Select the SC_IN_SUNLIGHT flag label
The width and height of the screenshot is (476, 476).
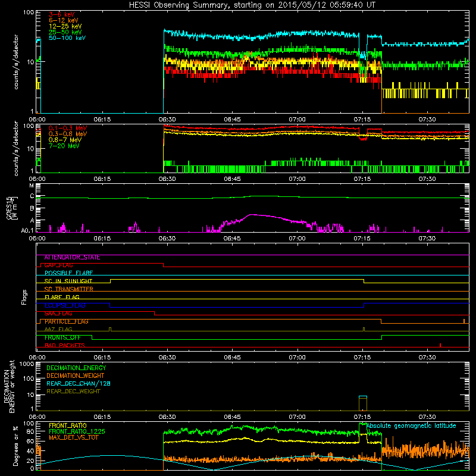coord(68,281)
